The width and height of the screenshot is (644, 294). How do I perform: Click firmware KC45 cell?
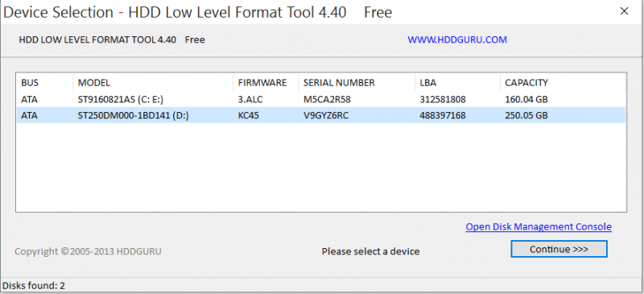coord(249,115)
